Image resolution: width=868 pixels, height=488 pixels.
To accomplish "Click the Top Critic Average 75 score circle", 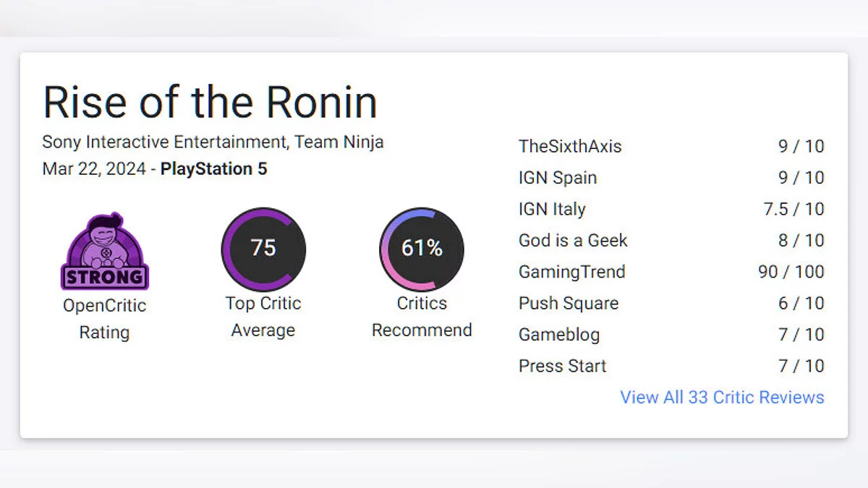I will 263,249.
